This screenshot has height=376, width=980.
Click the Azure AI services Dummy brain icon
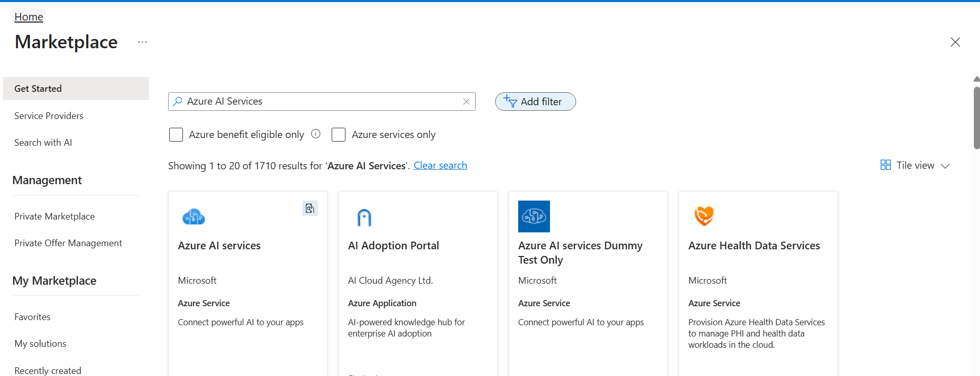point(534,216)
